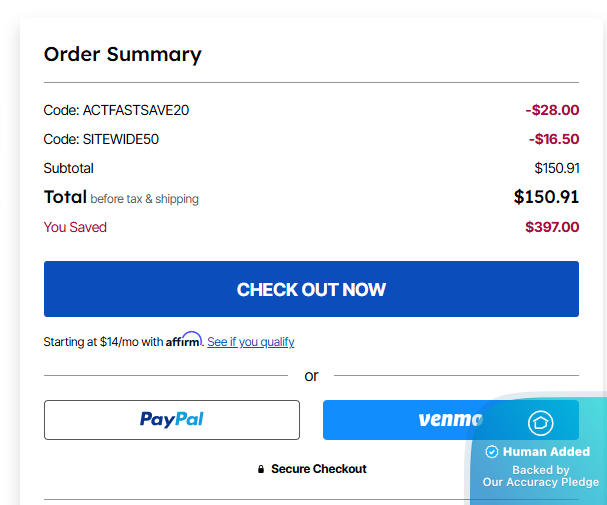
Task: Click the You Saved label
Action: tap(75, 227)
